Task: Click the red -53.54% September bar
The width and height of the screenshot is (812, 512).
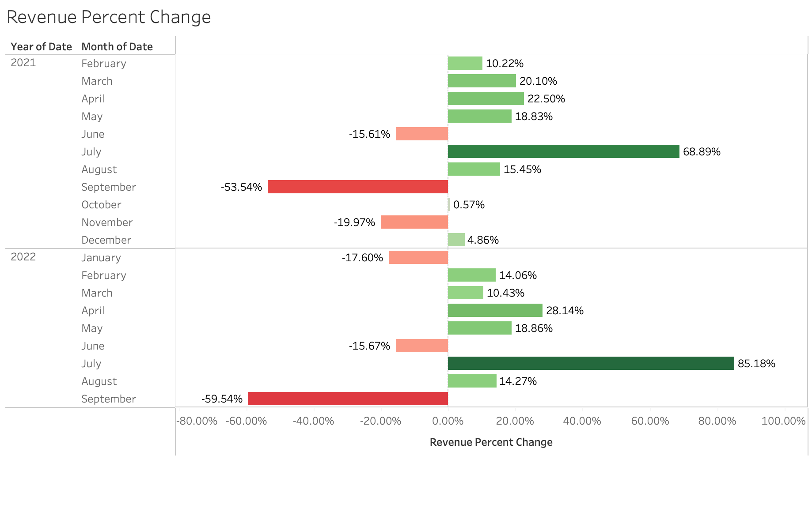Action: (x=358, y=187)
